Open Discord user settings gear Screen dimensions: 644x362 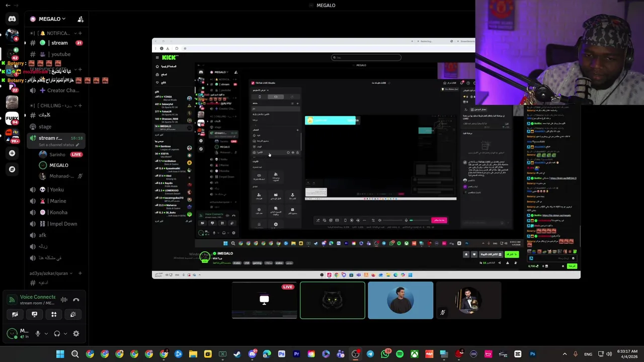(x=76, y=333)
